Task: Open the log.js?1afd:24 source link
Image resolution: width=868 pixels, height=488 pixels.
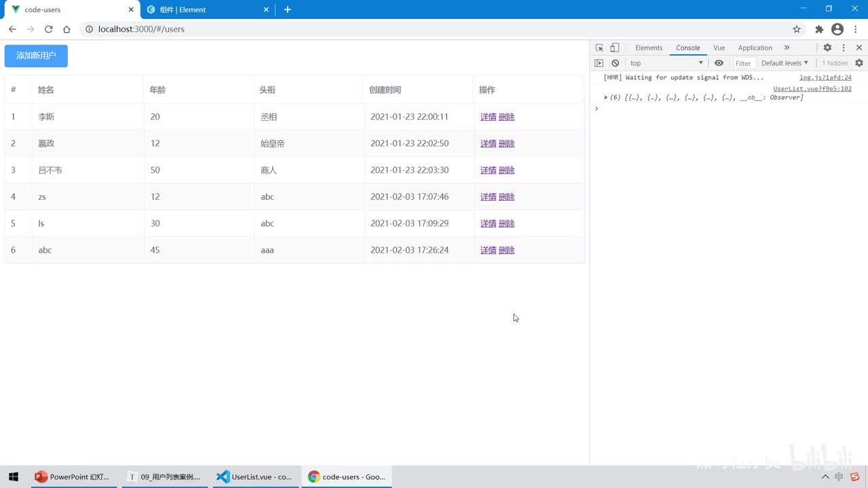Action: click(x=825, y=77)
